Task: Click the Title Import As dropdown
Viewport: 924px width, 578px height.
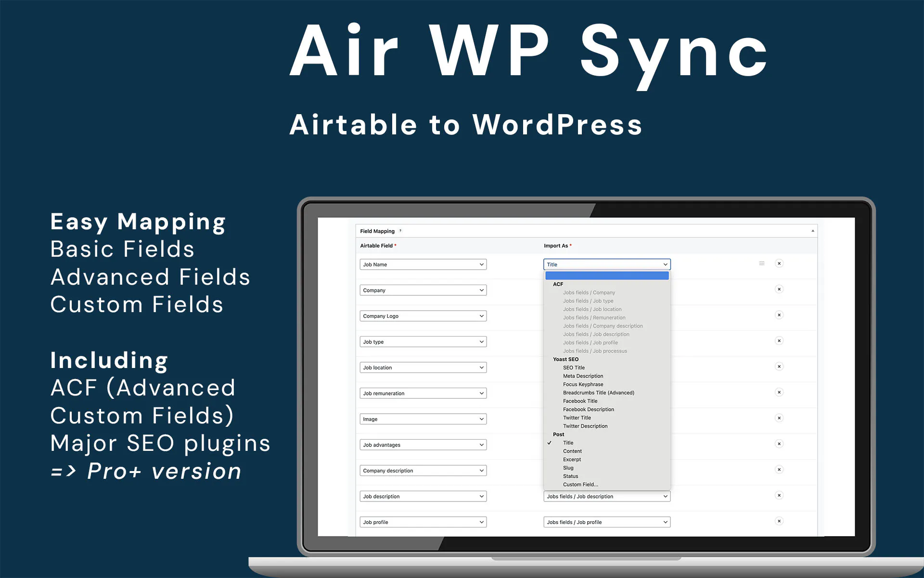Action: click(607, 264)
